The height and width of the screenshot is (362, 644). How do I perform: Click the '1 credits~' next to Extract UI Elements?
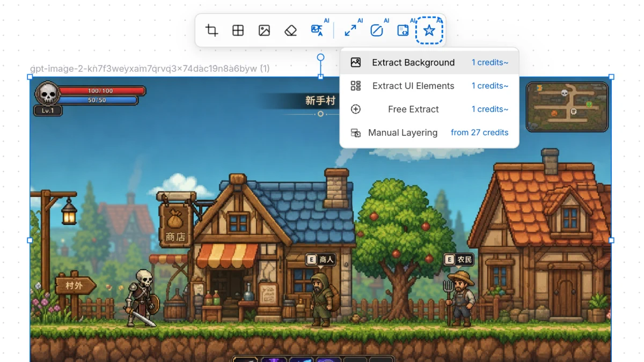(x=490, y=86)
